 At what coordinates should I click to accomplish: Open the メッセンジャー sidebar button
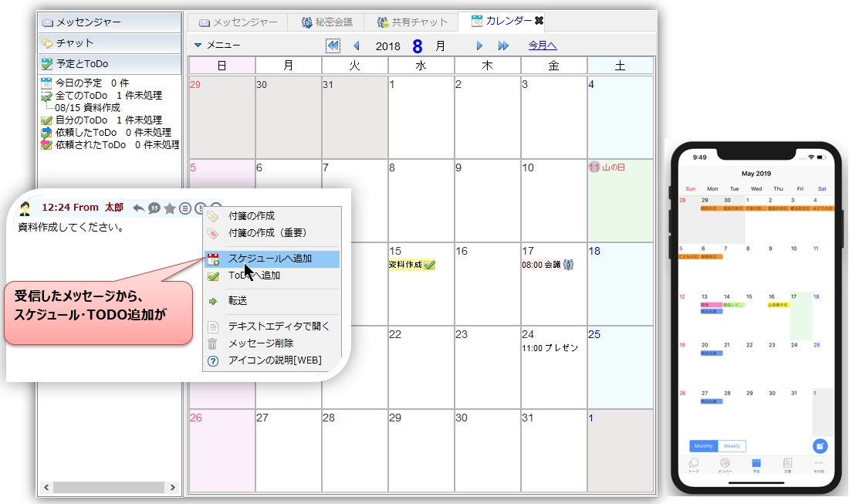(109, 22)
